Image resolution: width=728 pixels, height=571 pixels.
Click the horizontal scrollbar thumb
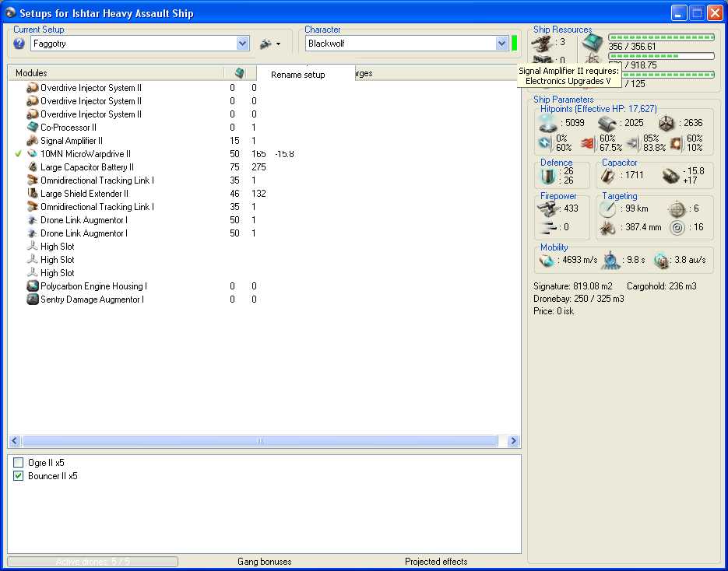pyautogui.click(x=260, y=440)
